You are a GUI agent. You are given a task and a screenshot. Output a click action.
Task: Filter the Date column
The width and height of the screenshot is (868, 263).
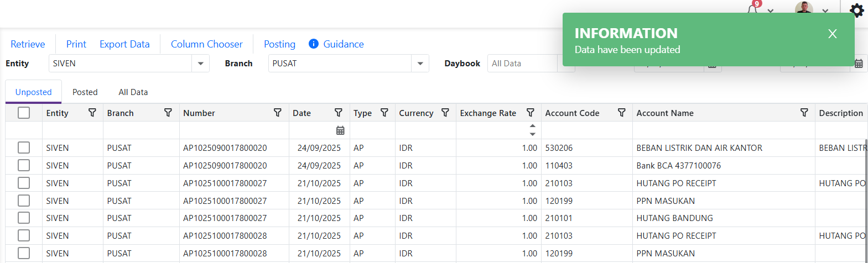coord(339,113)
